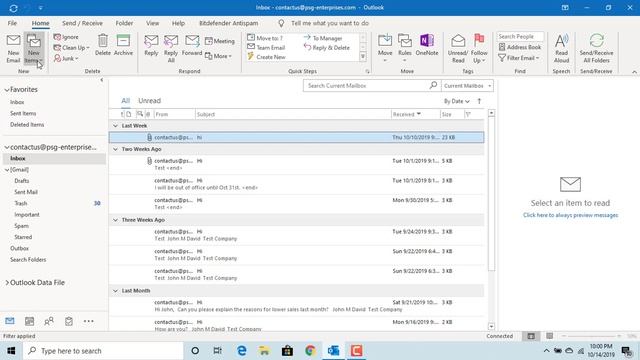Switch to People view
This screenshot has height=360, width=640.
[x=49, y=321]
